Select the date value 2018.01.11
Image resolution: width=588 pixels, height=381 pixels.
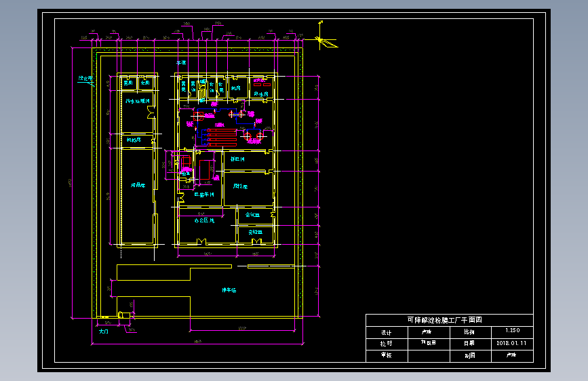(x=511, y=343)
